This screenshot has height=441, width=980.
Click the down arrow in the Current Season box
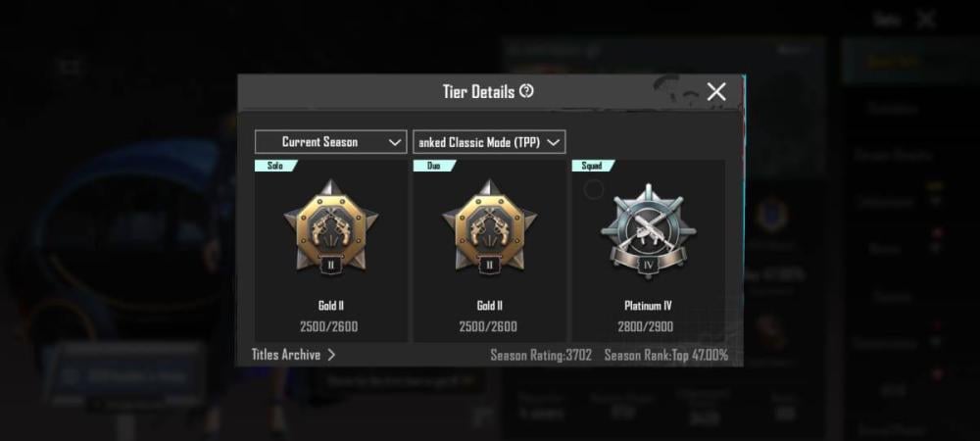pyautogui.click(x=394, y=142)
